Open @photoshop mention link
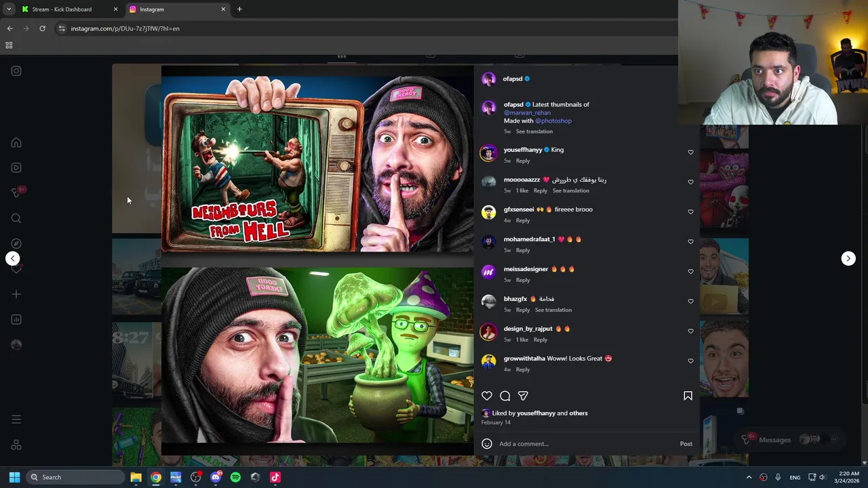 point(553,121)
